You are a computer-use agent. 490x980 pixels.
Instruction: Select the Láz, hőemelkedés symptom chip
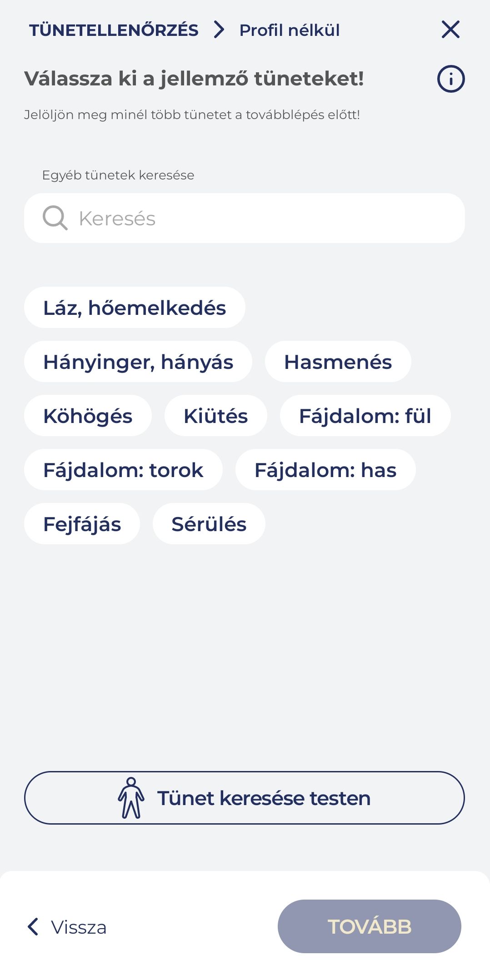pyautogui.click(x=135, y=308)
